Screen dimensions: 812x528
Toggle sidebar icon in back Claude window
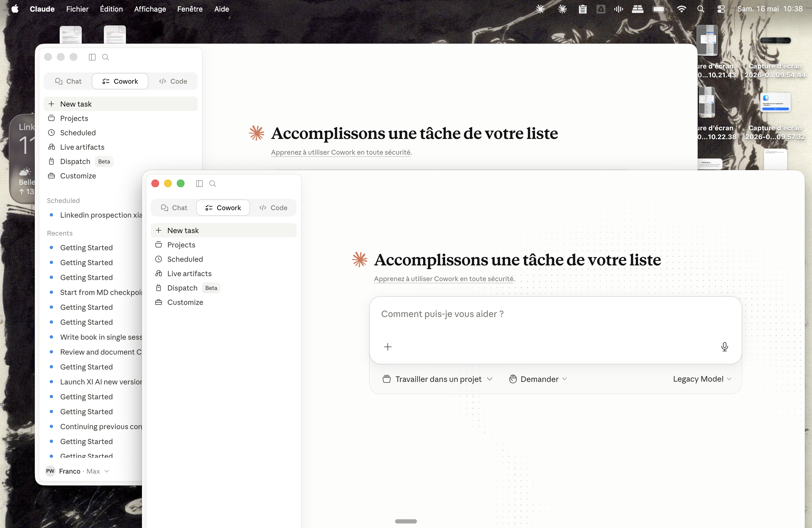pyautogui.click(x=92, y=57)
